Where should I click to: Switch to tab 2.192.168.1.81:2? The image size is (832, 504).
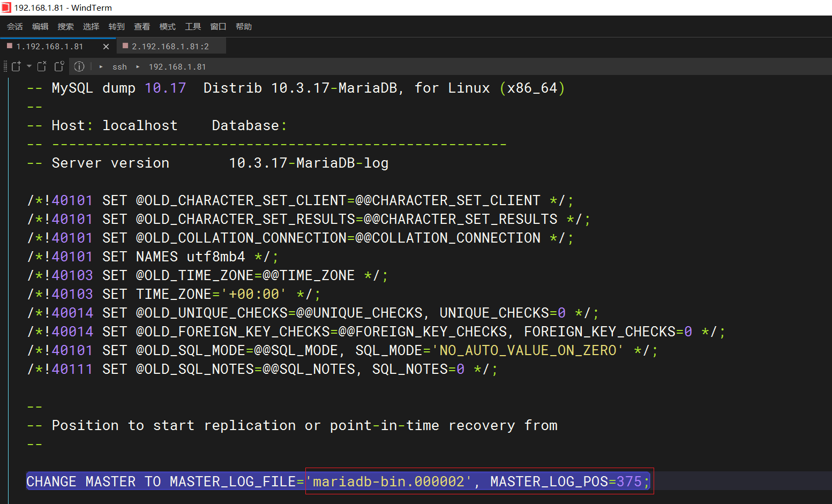coord(170,47)
